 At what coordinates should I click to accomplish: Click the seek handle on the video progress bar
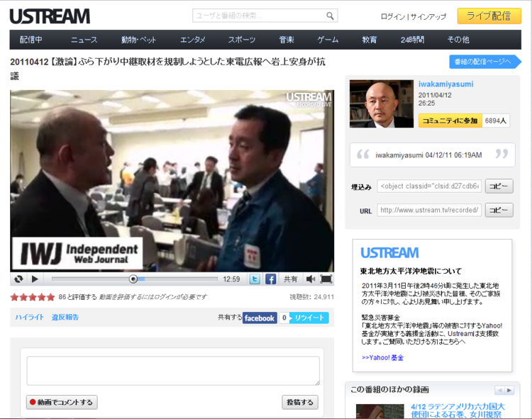click(x=133, y=279)
